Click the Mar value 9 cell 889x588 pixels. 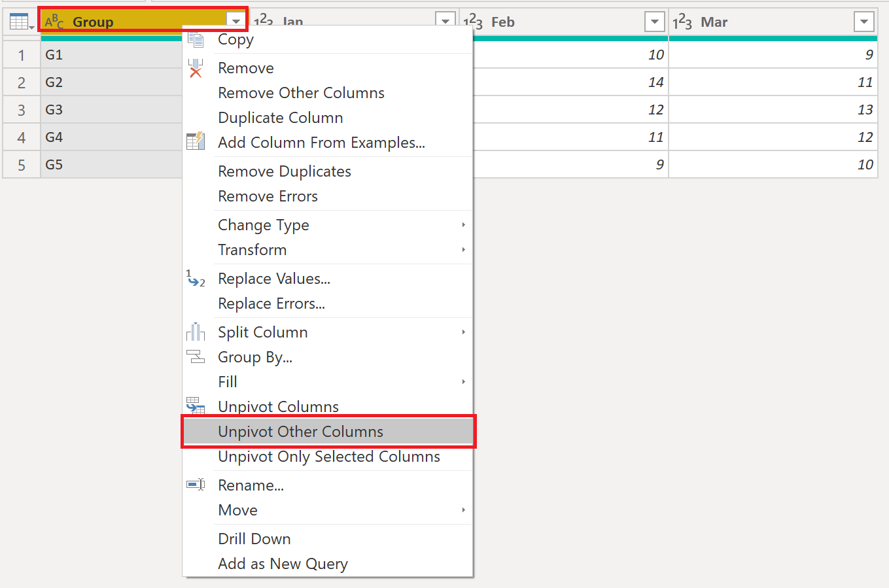773,55
